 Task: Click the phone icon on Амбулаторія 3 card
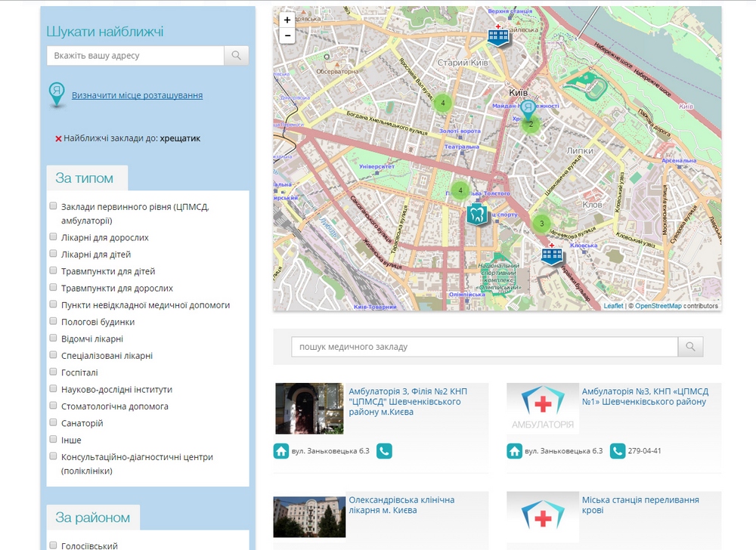point(386,450)
